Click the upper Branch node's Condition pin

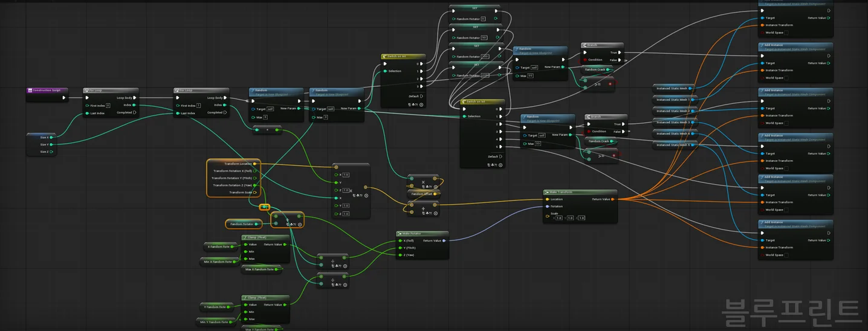pos(585,60)
